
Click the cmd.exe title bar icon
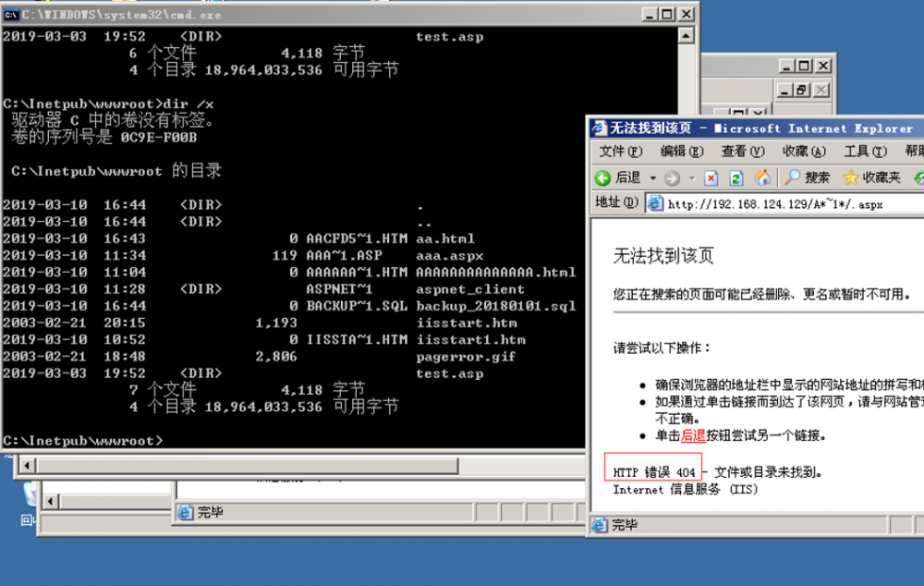click(11, 15)
